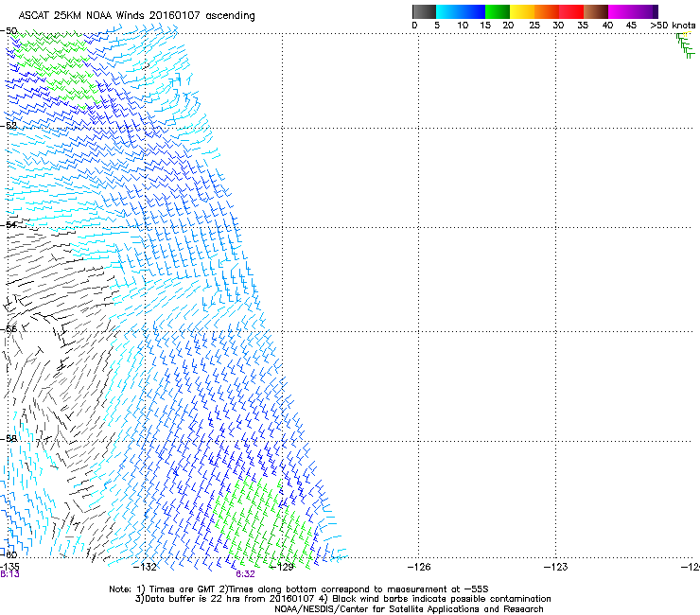Viewport: 700px width, 615px height.
Task: Click the red 30-35 knots legend segment
Action: 571,11
